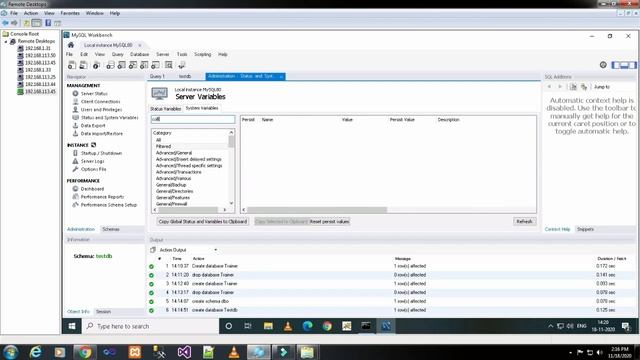Screen dimensions: 640x360
Task: Switch to the Snippets tab
Action: coord(585,229)
